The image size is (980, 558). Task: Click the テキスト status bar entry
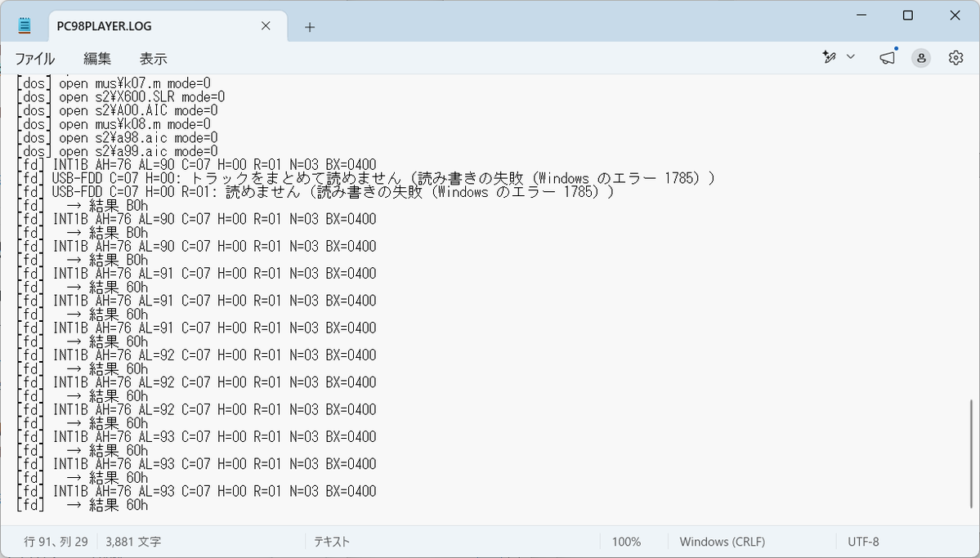[331, 542]
